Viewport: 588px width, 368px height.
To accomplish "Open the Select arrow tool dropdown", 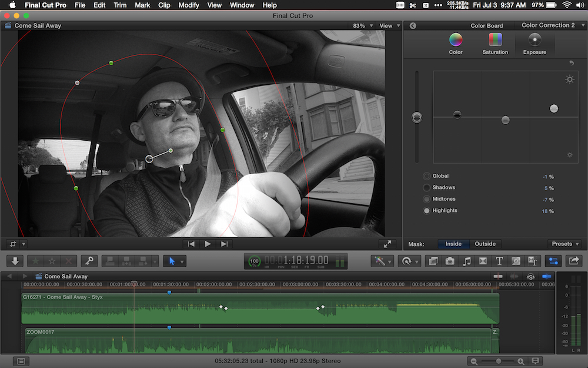I will pyautogui.click(x=182, y=261).
